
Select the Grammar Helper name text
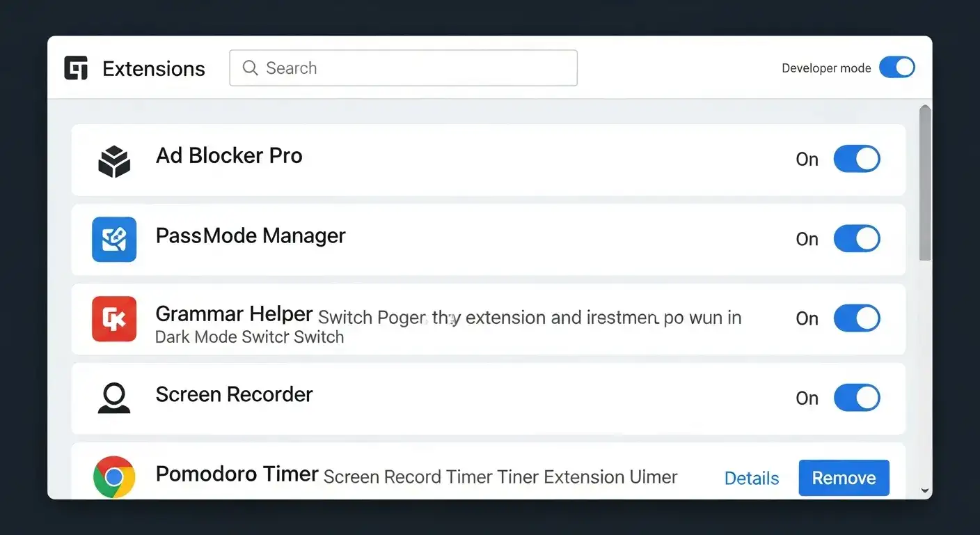(x=233, y=313)
